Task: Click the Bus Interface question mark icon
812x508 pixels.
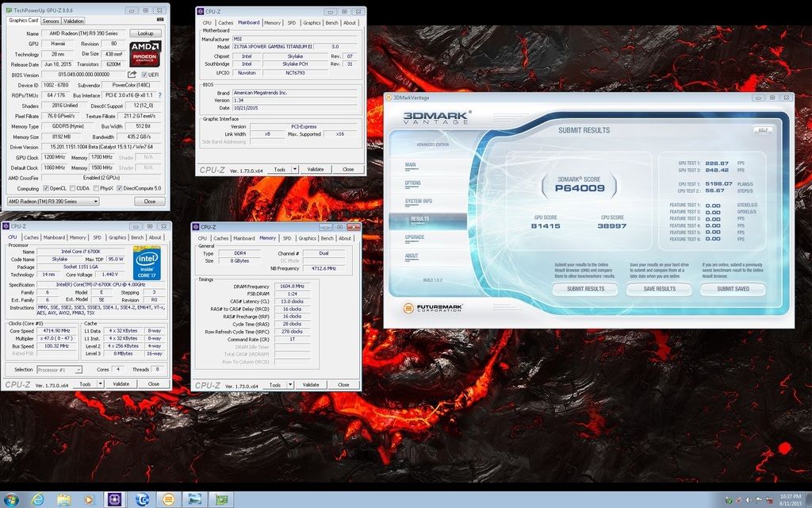Action: point(159,95)
